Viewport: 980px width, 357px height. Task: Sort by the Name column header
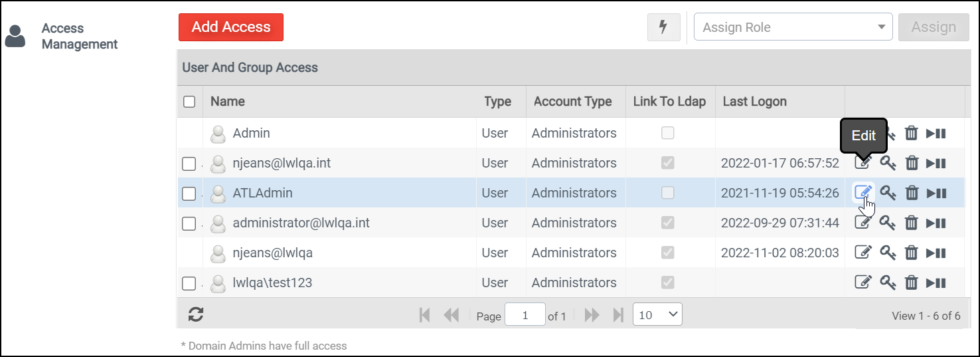pos(228,102)
